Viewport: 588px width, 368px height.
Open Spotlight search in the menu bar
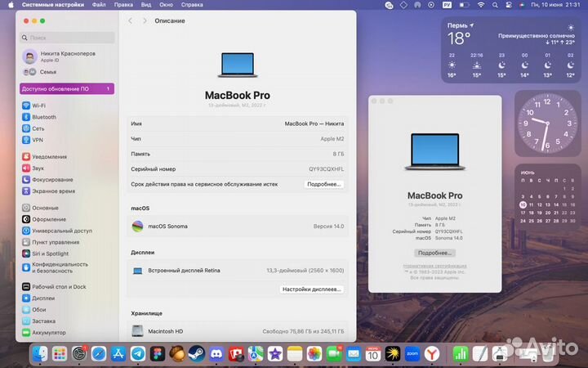tap(495, 5)
